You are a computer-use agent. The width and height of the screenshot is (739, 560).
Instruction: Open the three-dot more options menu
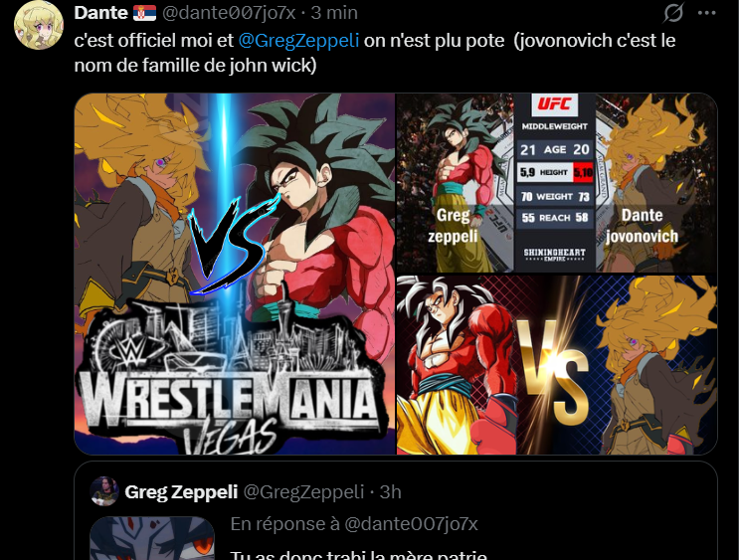tap(706, 13)
